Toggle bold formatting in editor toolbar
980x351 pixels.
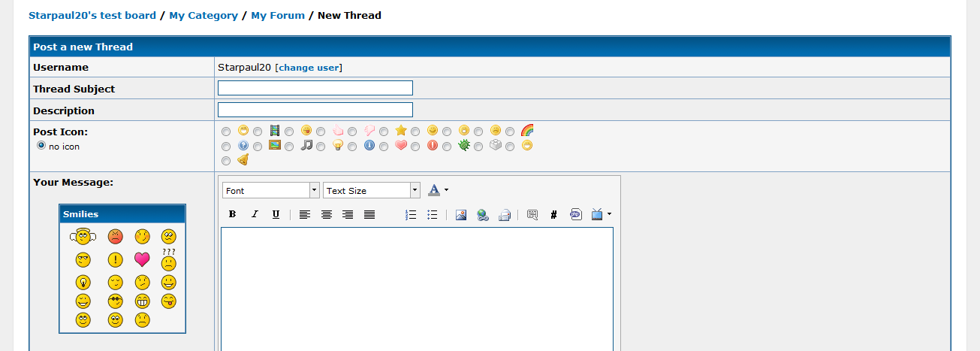(x=233, y=215)
